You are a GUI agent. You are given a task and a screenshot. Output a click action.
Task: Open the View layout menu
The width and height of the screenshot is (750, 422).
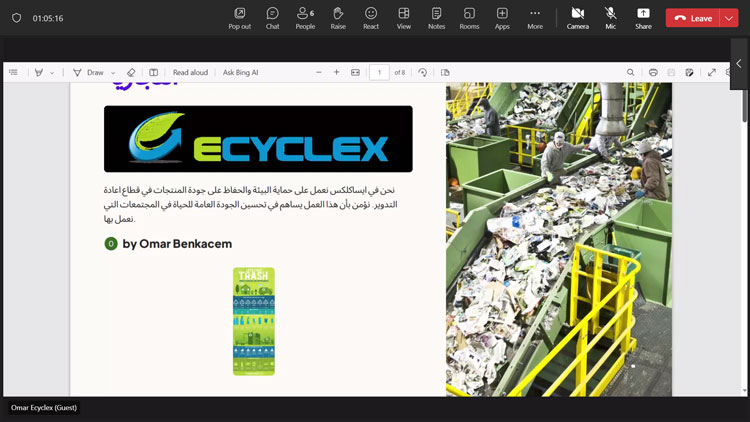tap(404, 17)
